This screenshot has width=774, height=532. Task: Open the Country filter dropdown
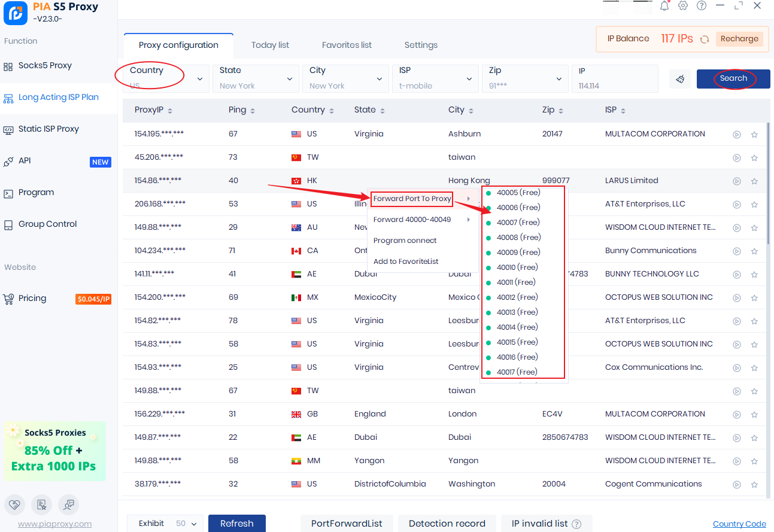[x=162, y=79]
